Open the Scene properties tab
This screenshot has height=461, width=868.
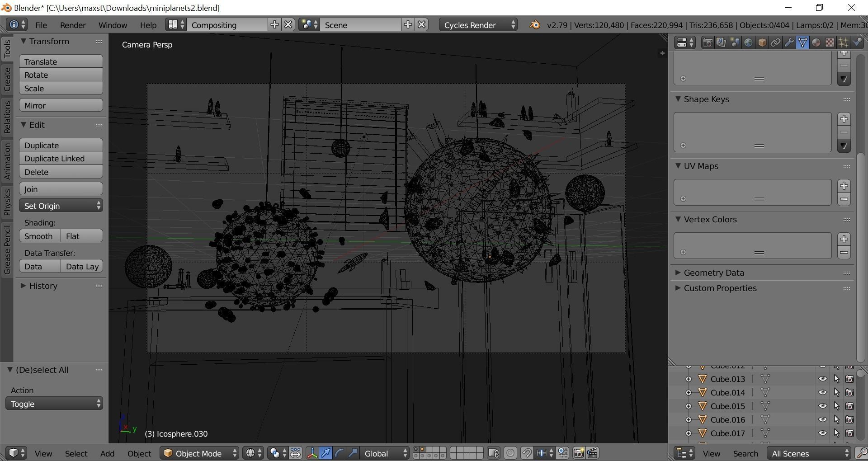pos(735,42)
